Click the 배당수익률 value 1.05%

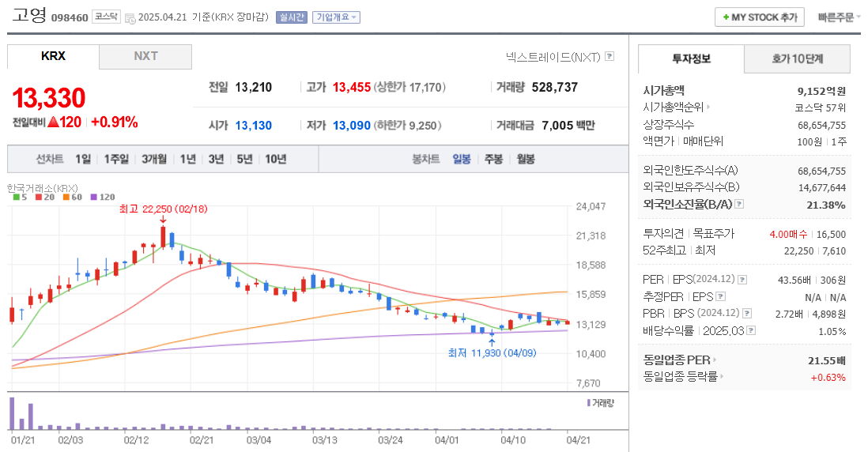832,331
